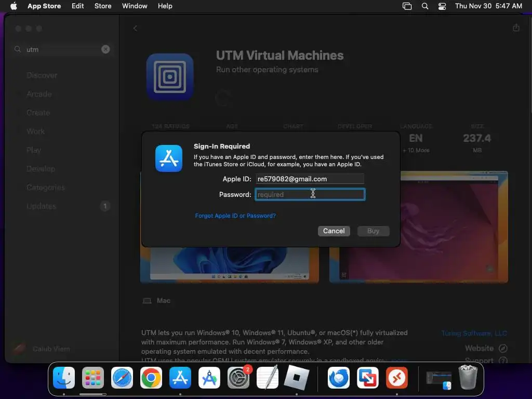Select Develop in the sidebar
This screenshot has height=399, width=532.
click(x=41, y=169)
